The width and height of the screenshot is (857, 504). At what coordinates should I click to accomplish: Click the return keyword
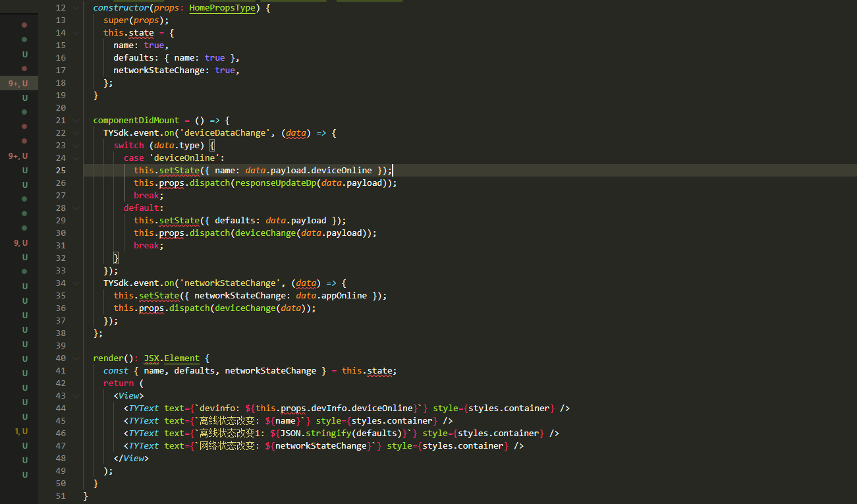[x=119, y=383]
